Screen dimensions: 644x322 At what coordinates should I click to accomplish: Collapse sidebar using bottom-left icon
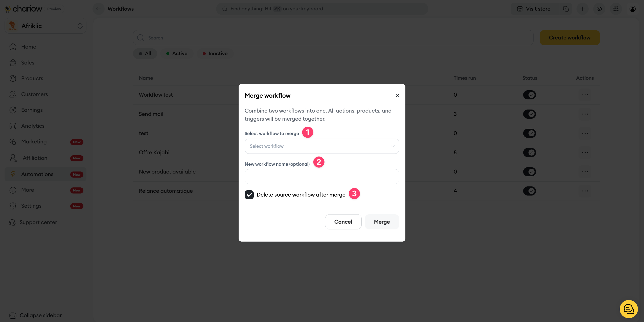(13, 315)
